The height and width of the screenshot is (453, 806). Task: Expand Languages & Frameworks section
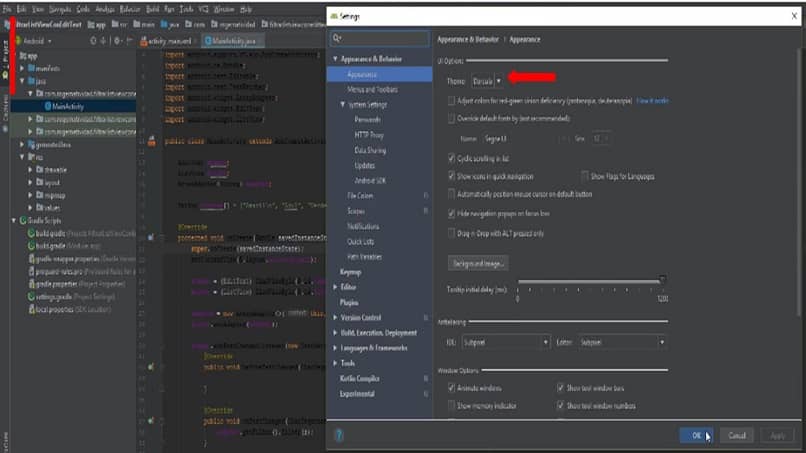click(x=335, y=348)
